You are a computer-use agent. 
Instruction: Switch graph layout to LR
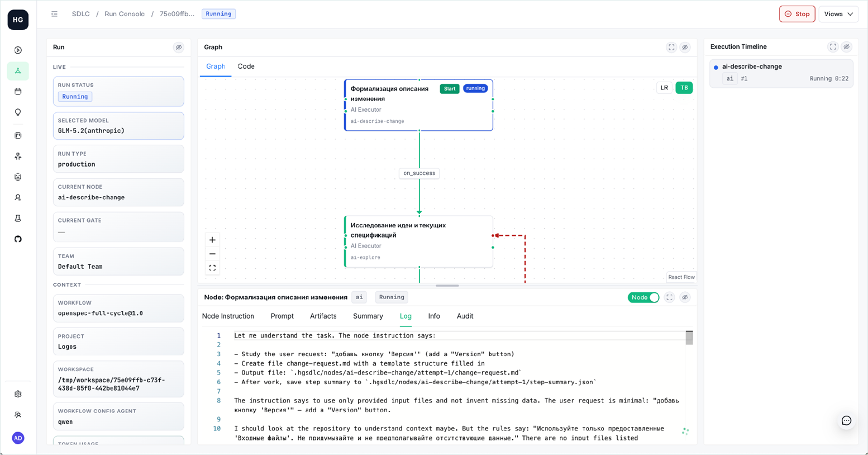(664, 88)
